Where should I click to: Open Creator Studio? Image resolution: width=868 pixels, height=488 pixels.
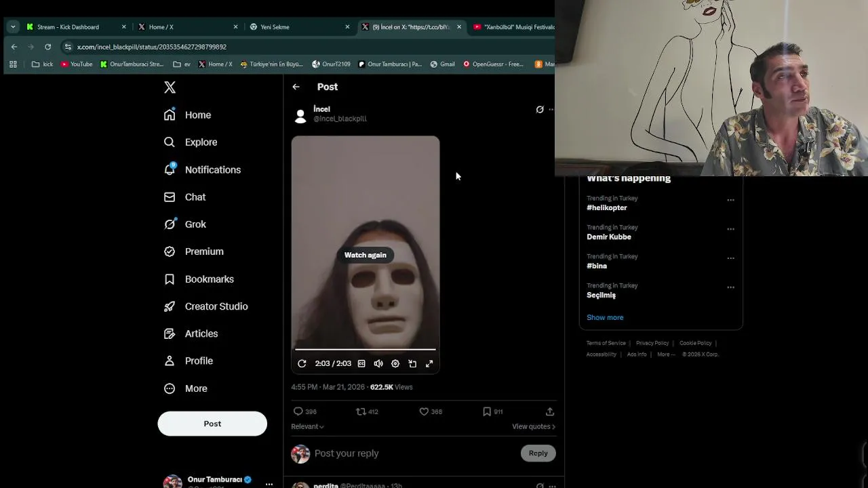click(206, 306)
